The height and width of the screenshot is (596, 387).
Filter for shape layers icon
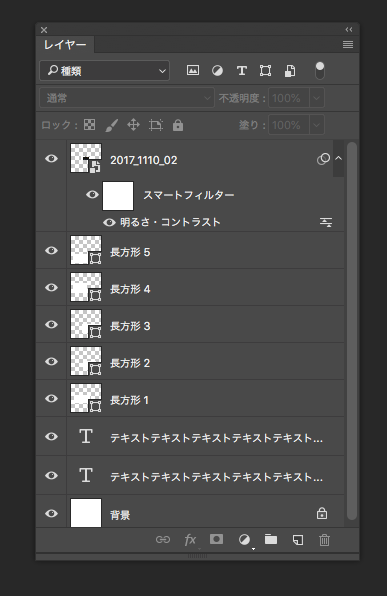click(265, 71)
